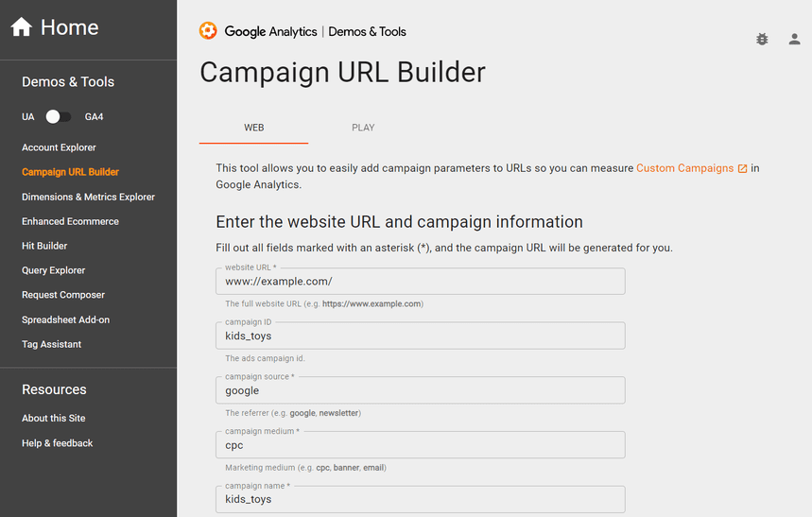Focus the campaign source field

point(420,390)
